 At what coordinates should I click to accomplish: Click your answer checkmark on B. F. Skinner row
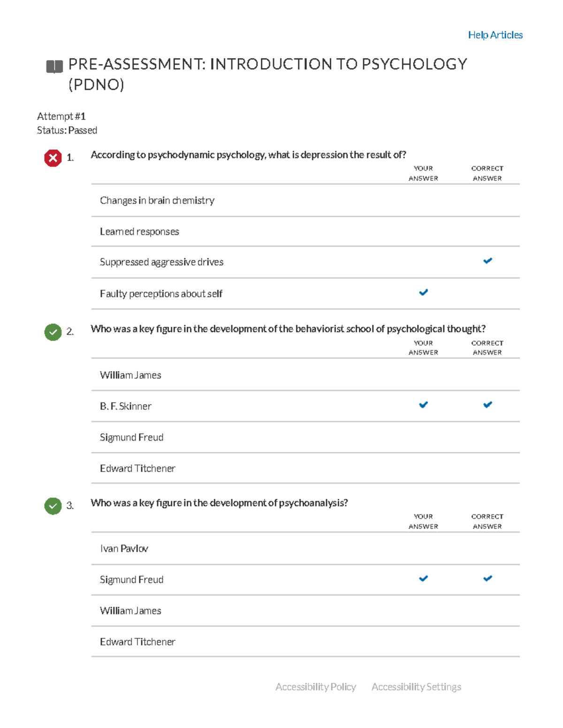point(423,405)
